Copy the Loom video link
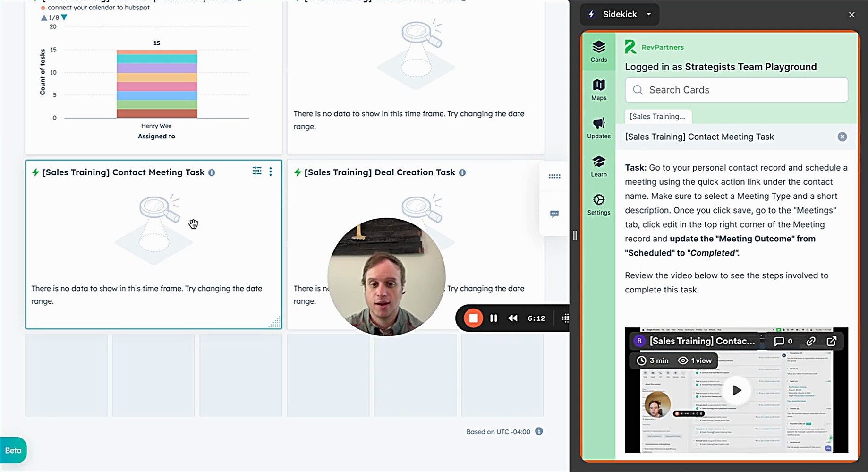Screen dimensions: 868x472 (x=810, y=341)
